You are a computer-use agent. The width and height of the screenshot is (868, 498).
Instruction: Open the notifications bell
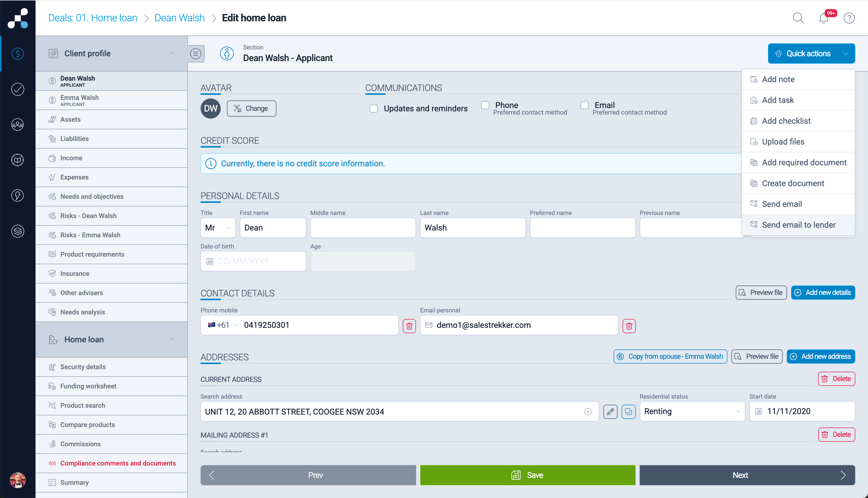click(x=824, y=18)
